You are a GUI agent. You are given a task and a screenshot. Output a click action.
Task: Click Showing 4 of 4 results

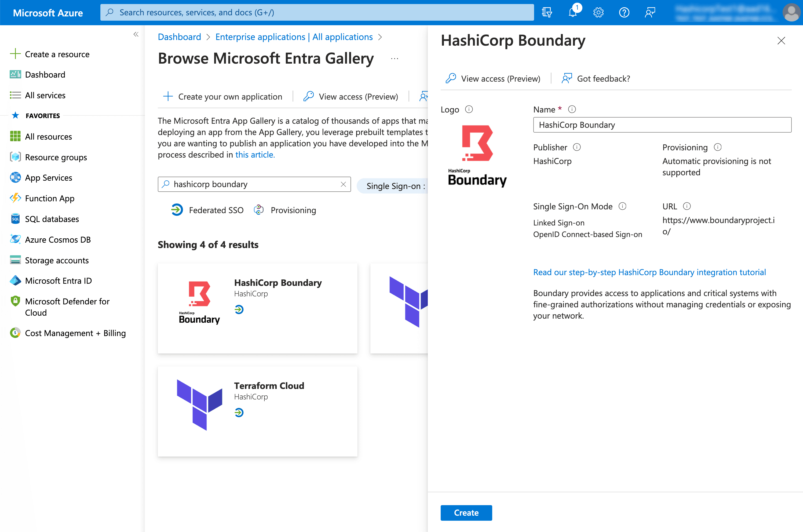coord(208,245)
